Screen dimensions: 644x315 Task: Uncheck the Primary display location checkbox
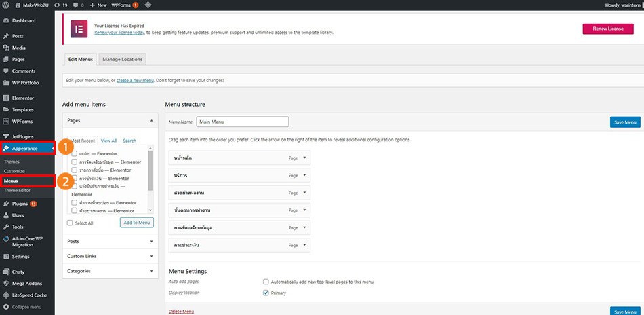[x=266, y=293]
